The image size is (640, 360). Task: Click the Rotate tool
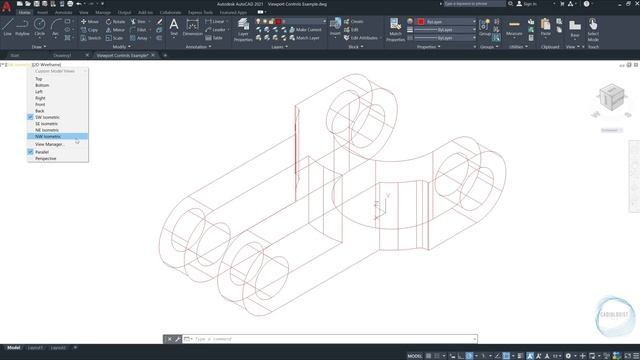point(116,21)
